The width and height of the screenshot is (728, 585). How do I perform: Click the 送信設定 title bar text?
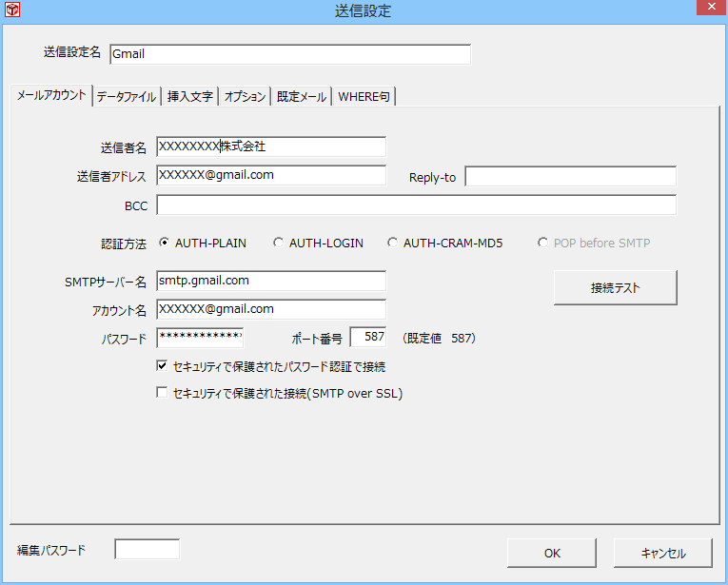point(364,10)
